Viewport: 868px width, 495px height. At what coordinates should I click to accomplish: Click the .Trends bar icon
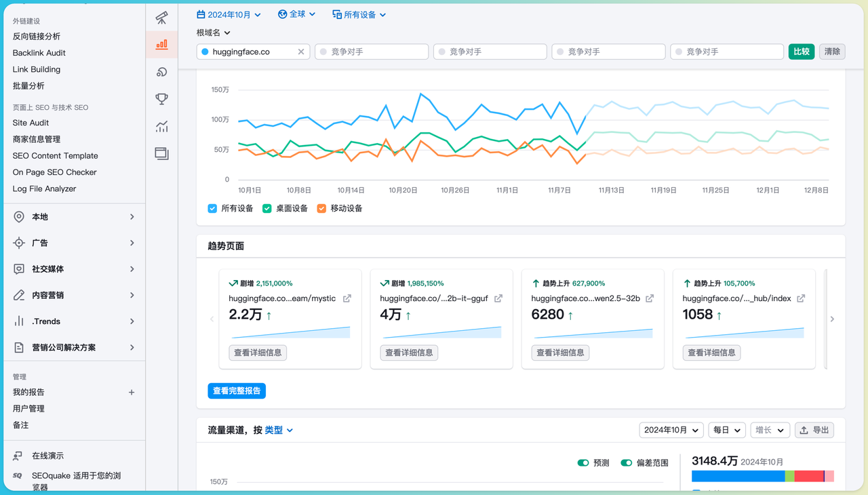click(19, 321)
